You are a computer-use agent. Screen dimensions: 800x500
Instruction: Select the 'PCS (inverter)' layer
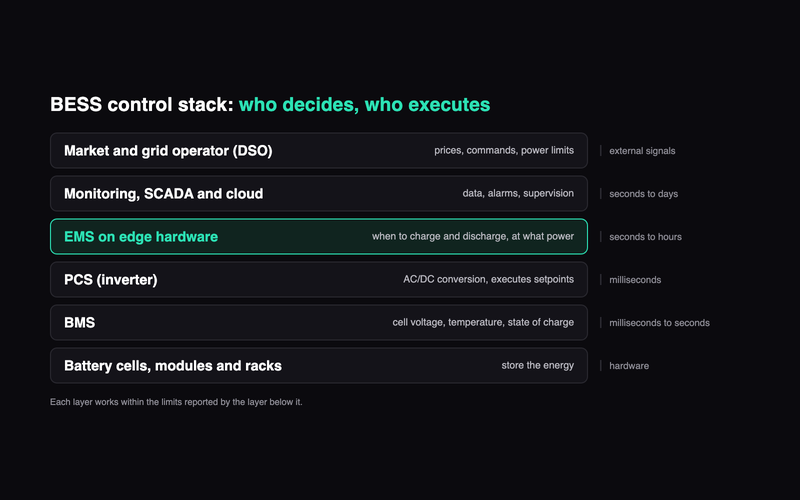(319, 280)
